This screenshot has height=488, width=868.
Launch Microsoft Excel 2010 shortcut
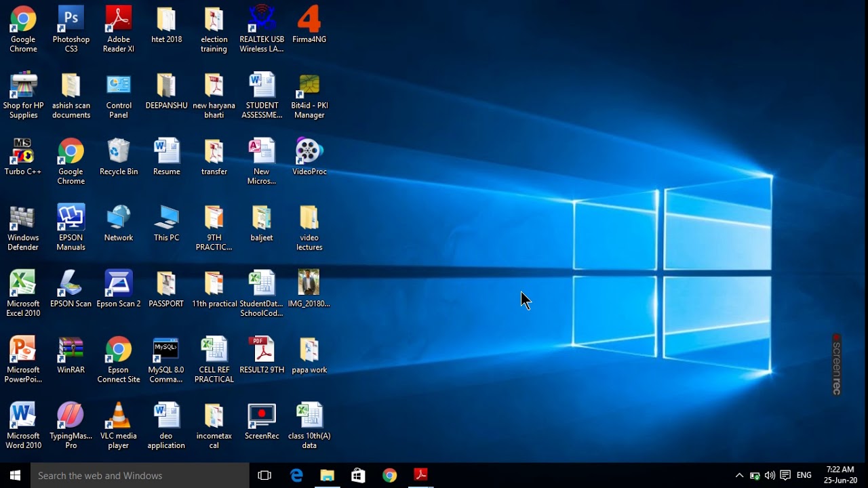click(23, 293)
